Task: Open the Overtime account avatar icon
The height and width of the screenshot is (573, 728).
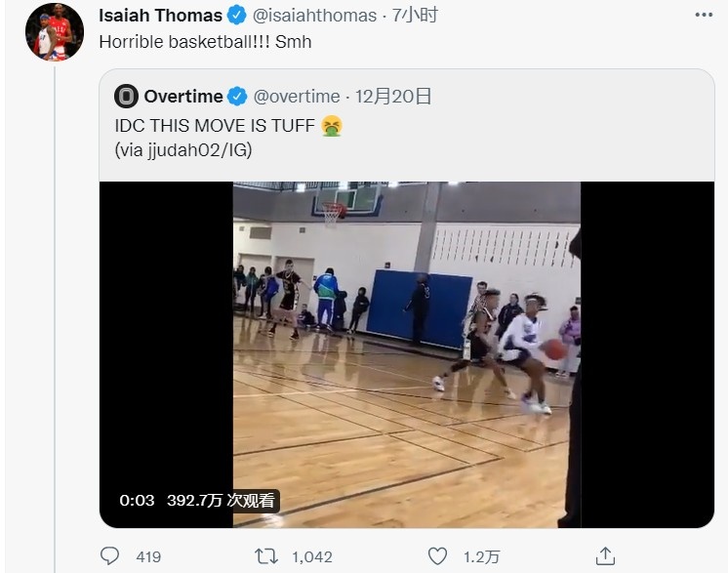Action: tap(126, 96)
